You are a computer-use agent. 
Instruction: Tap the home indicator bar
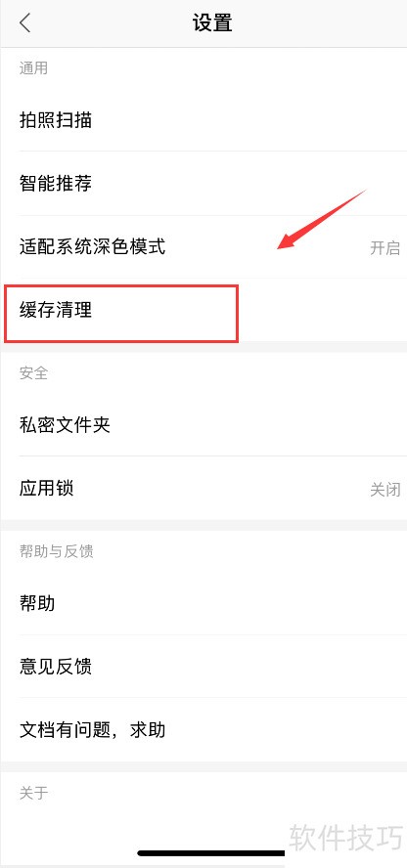point(210,853)
